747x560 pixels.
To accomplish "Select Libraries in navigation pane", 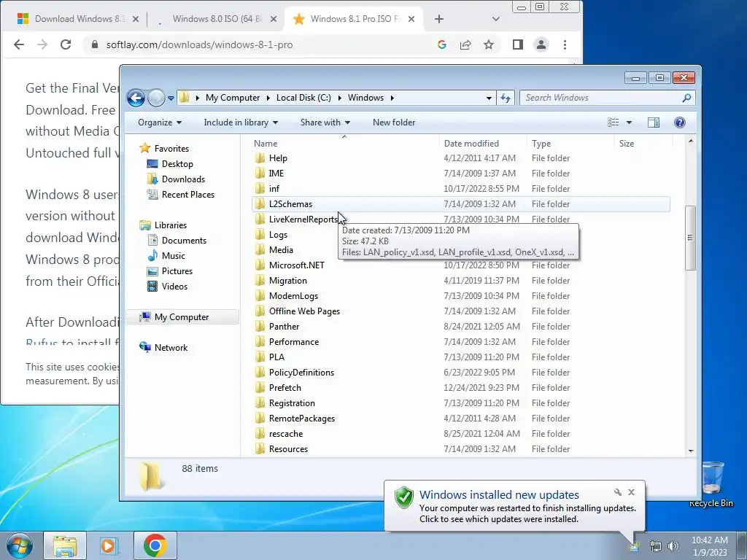I will click(x=170, y=225).
